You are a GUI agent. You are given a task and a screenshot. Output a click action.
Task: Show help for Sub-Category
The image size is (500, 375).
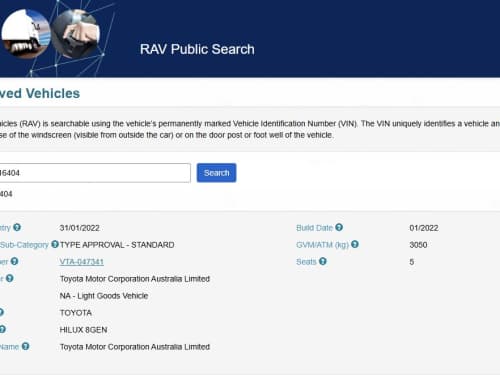click(x=55, y=244)
